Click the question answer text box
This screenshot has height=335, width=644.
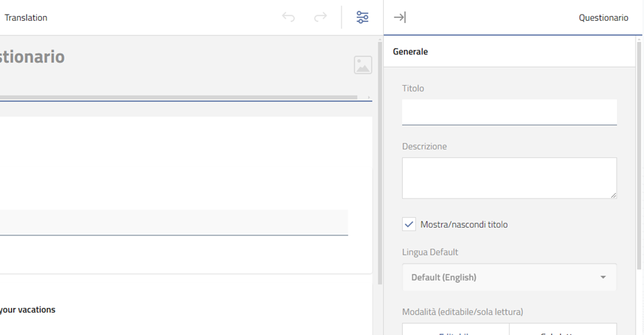(x=173, y=223)
